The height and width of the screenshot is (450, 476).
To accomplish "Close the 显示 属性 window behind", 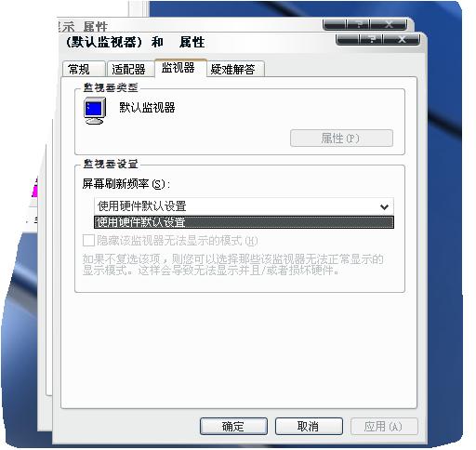I will (389, 24).
